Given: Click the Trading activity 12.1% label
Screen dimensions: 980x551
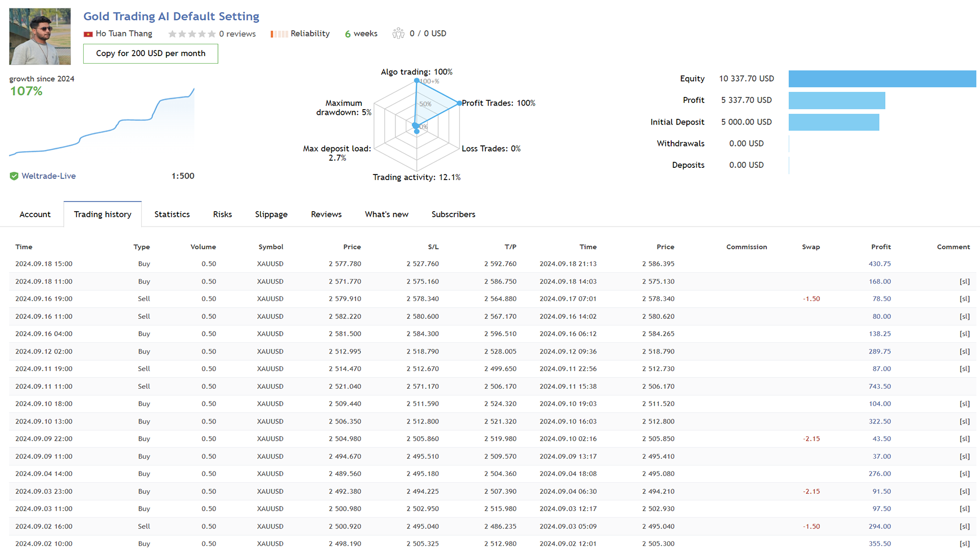Looking at the screenshot, I should click(x=416, y=177).
